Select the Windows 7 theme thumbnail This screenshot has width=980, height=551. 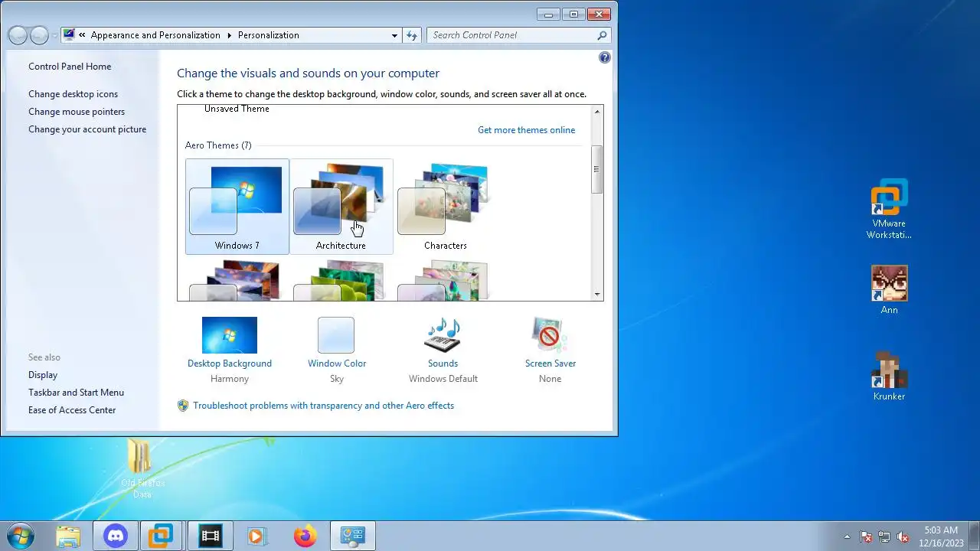point(237,206)
